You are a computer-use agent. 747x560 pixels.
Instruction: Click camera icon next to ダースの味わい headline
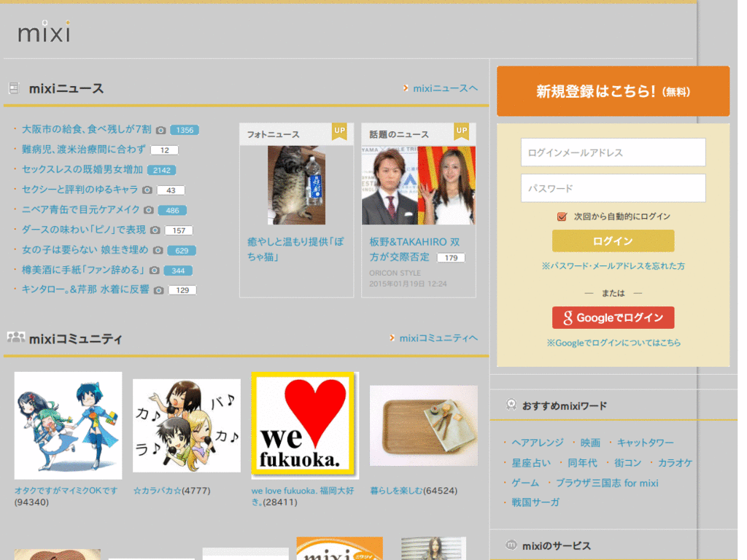155,230
